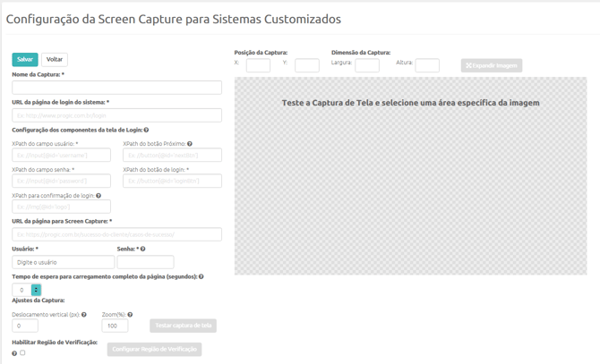Click the Deslocamento vertical input
This screenshot has height=364, width=600.
(25, 326)
